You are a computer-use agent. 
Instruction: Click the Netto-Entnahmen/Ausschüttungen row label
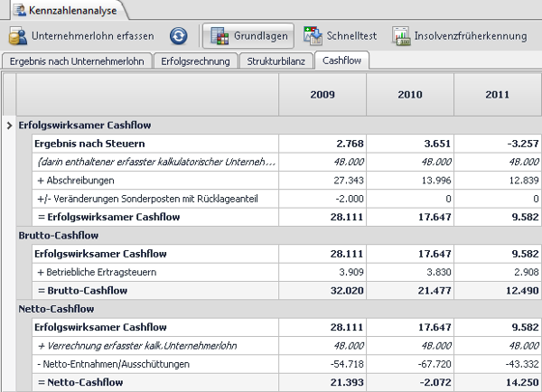pos(114,364)
